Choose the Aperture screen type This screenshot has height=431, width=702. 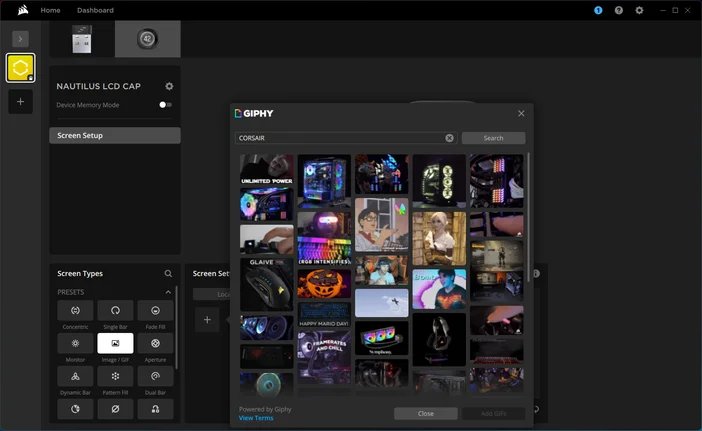155,343
